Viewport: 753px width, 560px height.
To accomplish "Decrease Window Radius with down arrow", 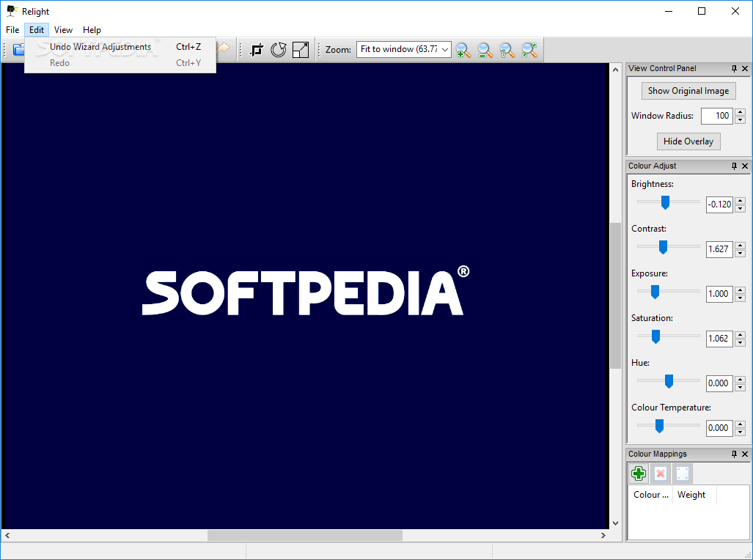I will [740, 120].
